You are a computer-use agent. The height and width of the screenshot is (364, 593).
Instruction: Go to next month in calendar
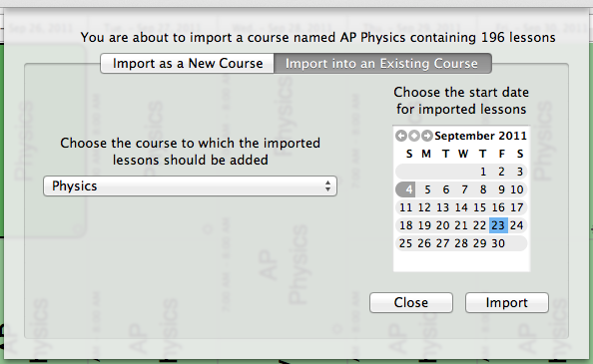(427, 136)
